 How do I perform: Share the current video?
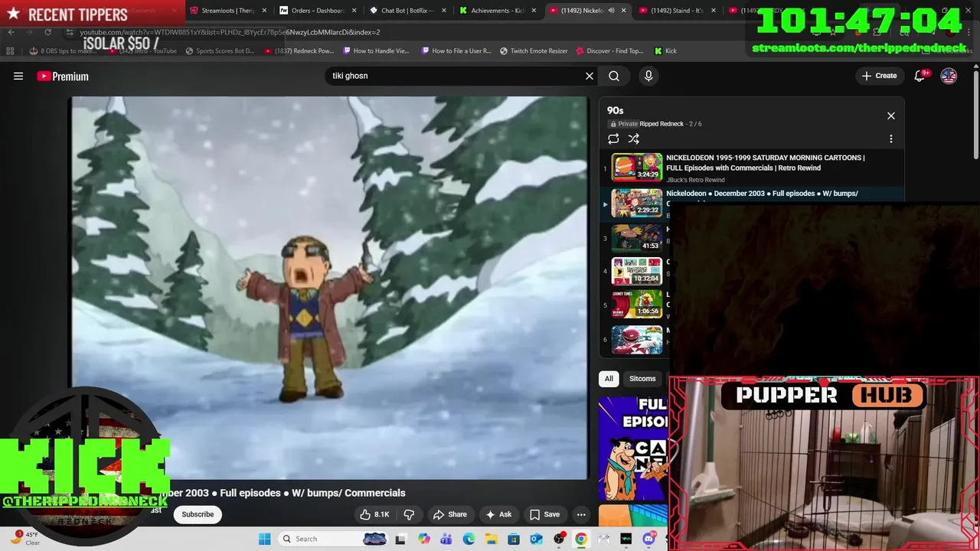coord(449,514)
